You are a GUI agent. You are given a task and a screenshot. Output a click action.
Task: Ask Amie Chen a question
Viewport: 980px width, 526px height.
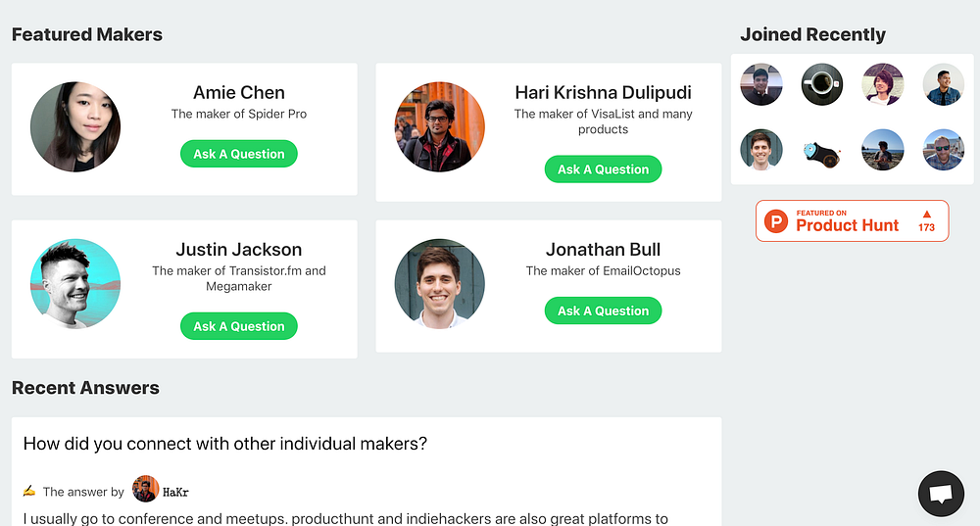tap(238, 154)
